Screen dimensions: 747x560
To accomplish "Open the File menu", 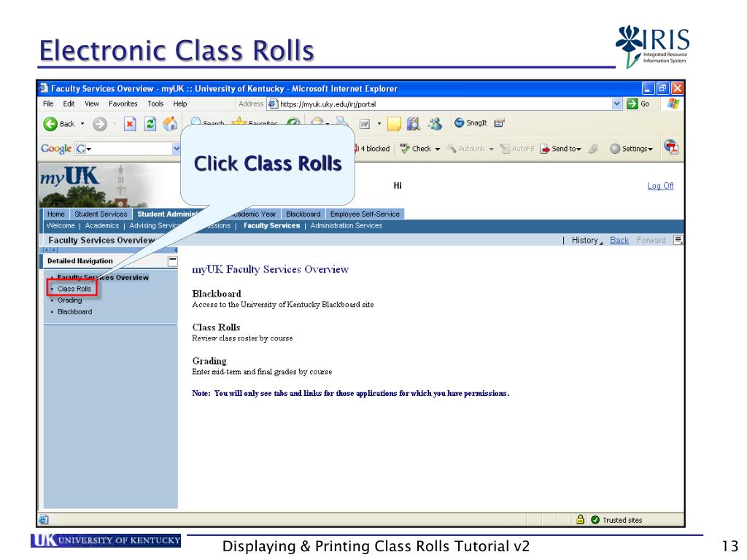I will pos(48,104).
